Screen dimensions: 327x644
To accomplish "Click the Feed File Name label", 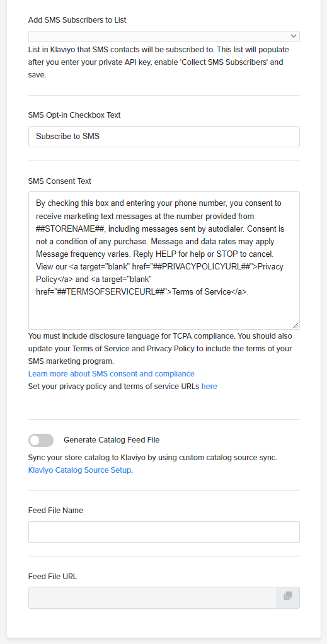I will (55, 510).
